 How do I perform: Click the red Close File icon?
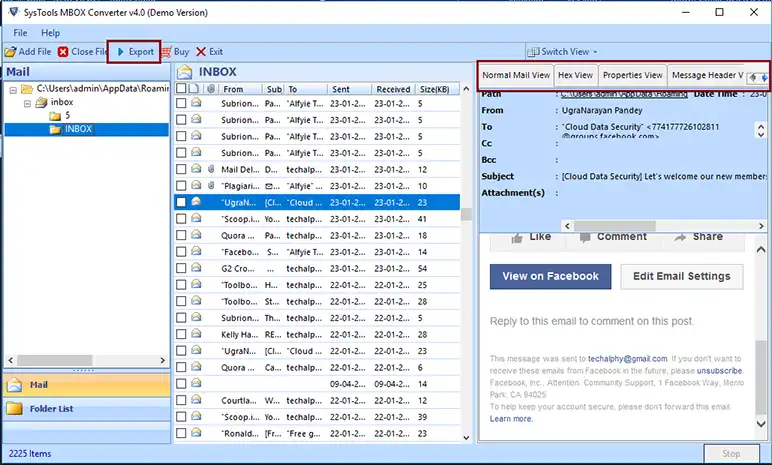click(63, 52)
